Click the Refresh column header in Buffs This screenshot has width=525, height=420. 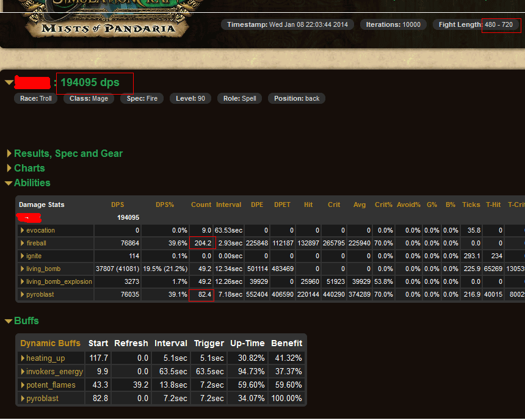click(x=131, y=343)
